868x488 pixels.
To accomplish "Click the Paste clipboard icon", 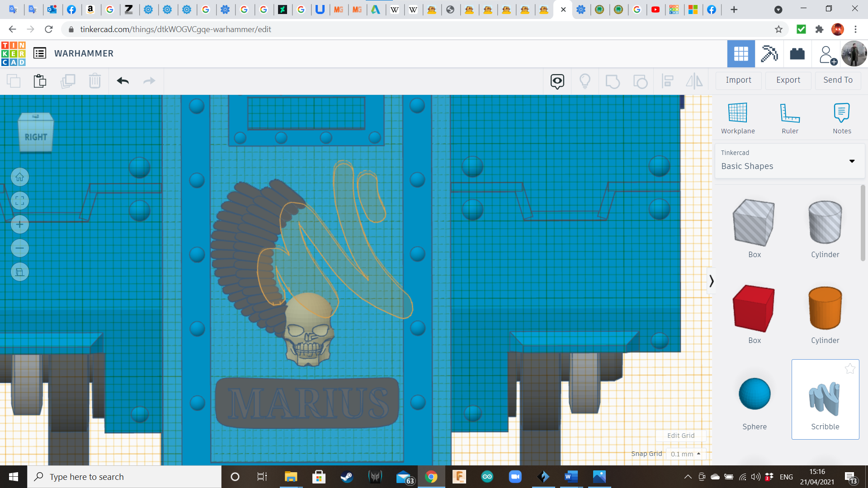I will (40, 81).
